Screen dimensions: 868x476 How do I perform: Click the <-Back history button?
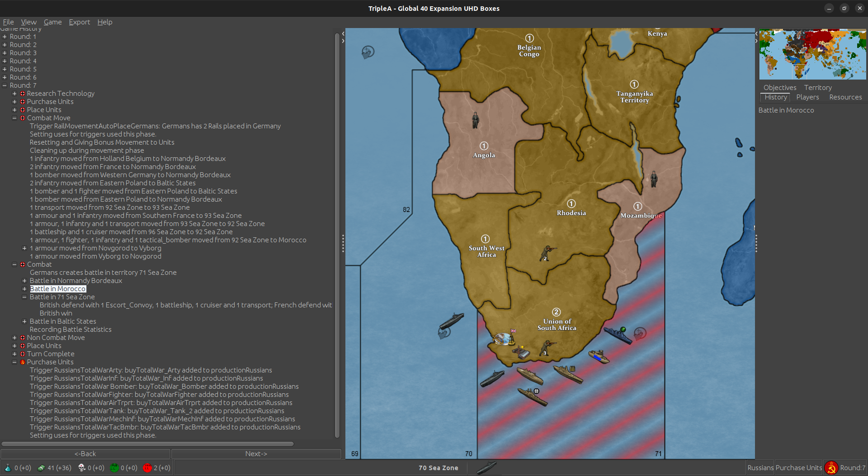(85, 454)
